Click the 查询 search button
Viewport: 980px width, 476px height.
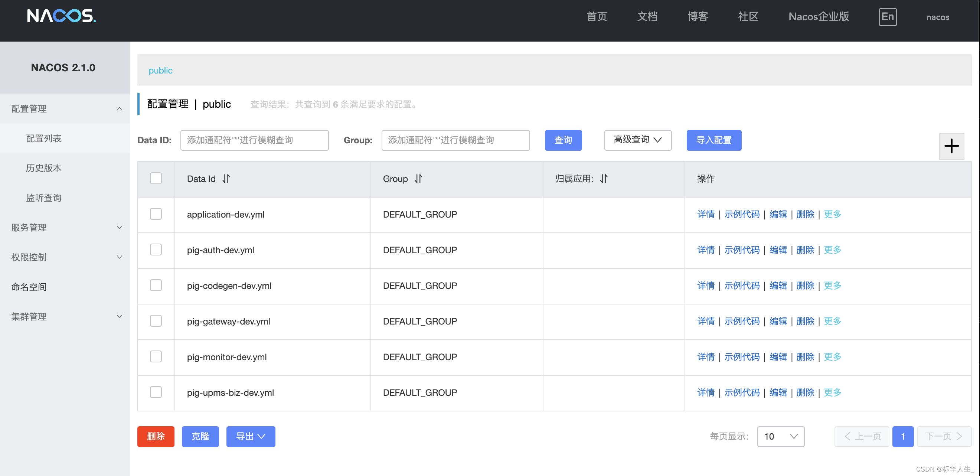[x=563, y=140]
